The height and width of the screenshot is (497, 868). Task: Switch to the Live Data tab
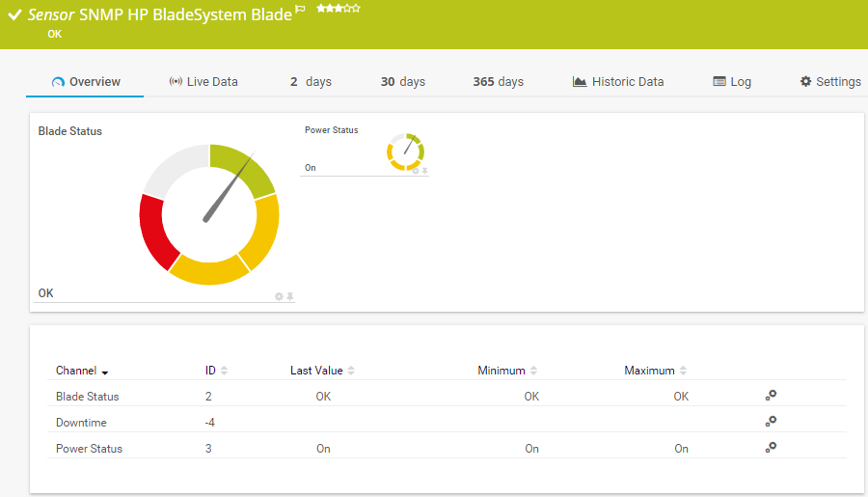point(203,82)
